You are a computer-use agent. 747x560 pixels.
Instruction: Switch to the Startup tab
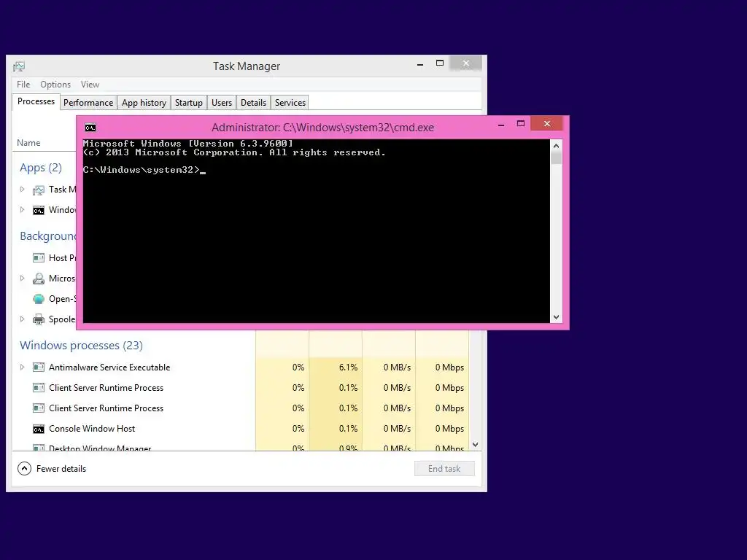tap(189, 103)
